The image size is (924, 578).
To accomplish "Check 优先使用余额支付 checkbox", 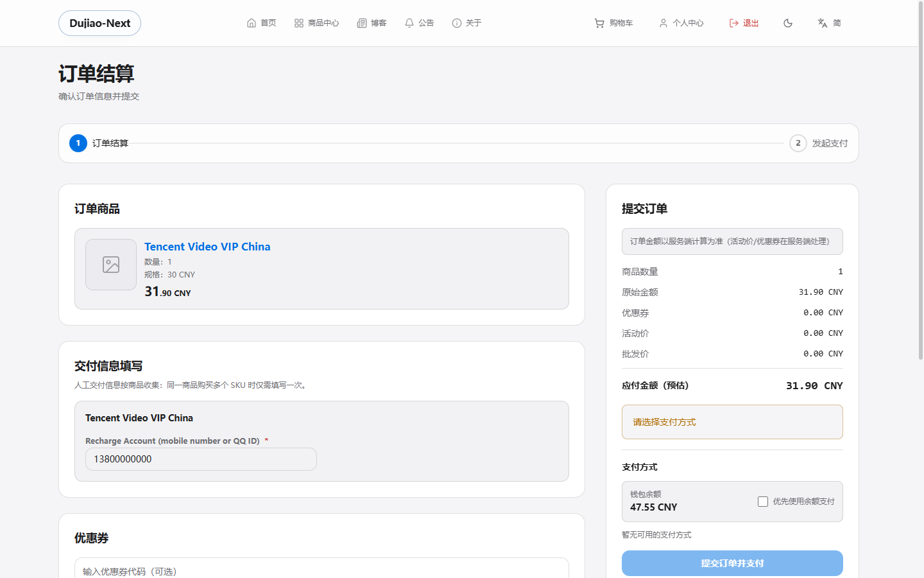I will tap(763, 502).
